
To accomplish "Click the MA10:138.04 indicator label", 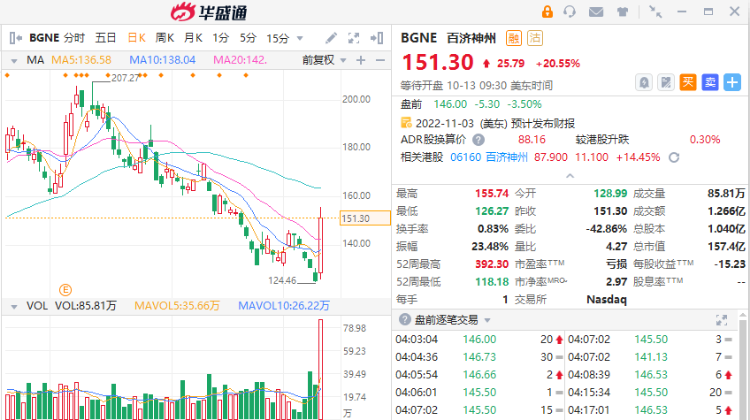I will pyautogui.click(x=162, y=60).
